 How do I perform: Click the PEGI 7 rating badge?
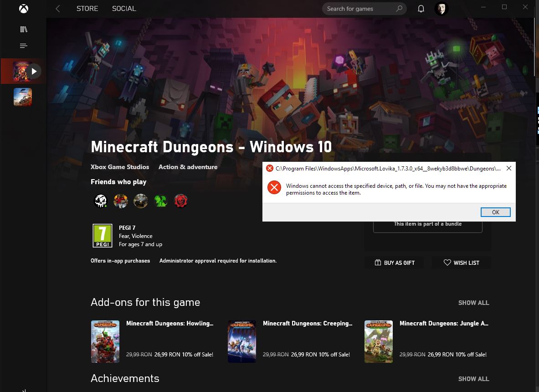[103, 236]
